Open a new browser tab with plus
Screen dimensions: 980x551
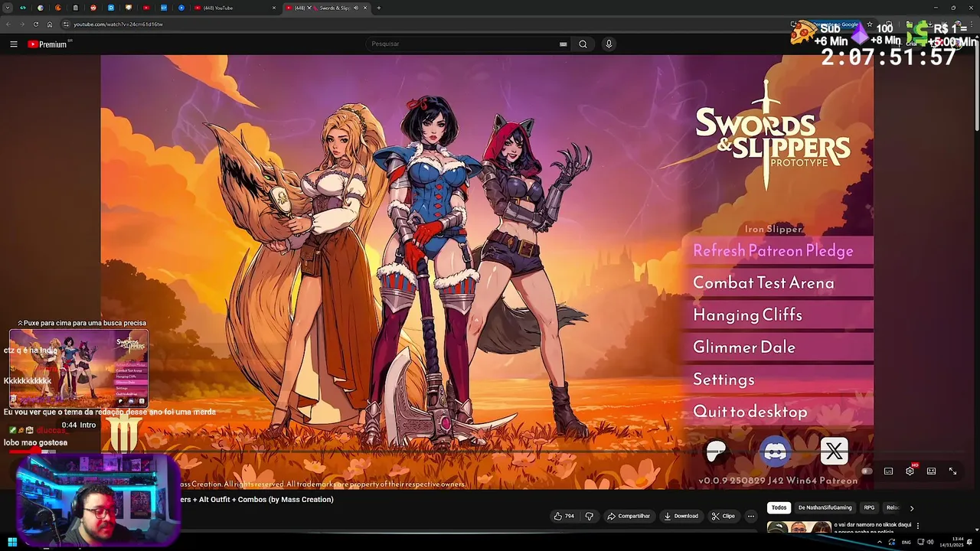[378, 8]
